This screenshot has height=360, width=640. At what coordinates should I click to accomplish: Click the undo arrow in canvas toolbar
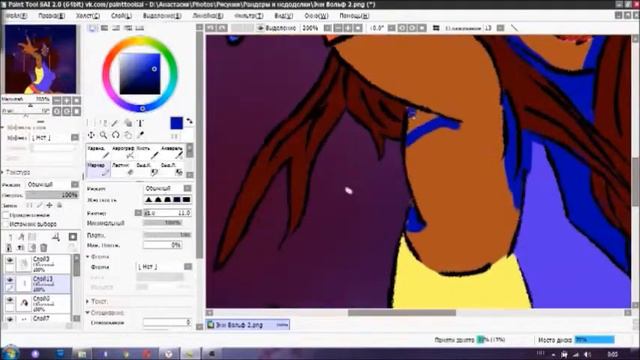pyautogui.click(x=211, y=28)
